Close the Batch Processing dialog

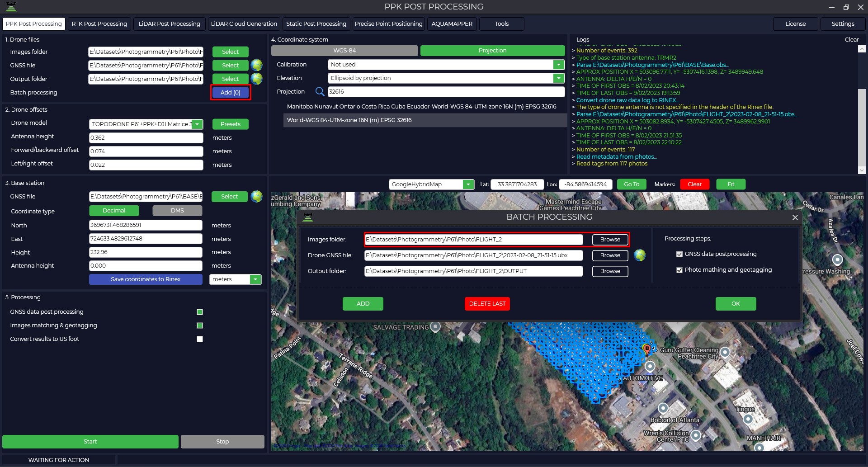tap(795, 217)
